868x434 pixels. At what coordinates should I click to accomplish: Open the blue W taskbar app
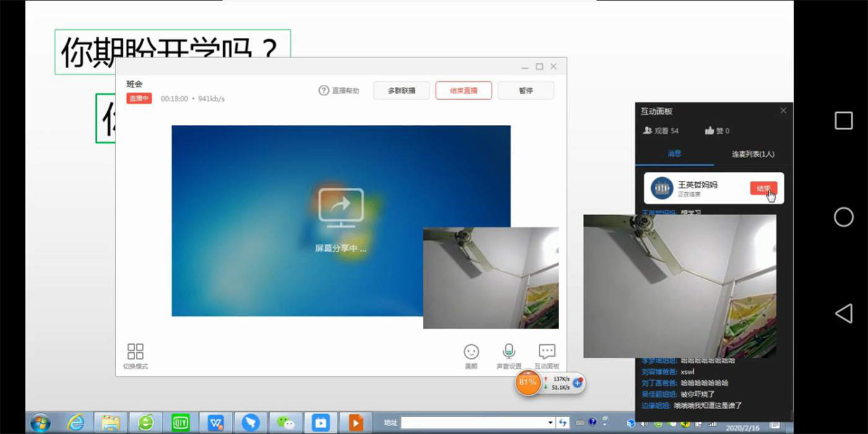[x=216, y=423]
